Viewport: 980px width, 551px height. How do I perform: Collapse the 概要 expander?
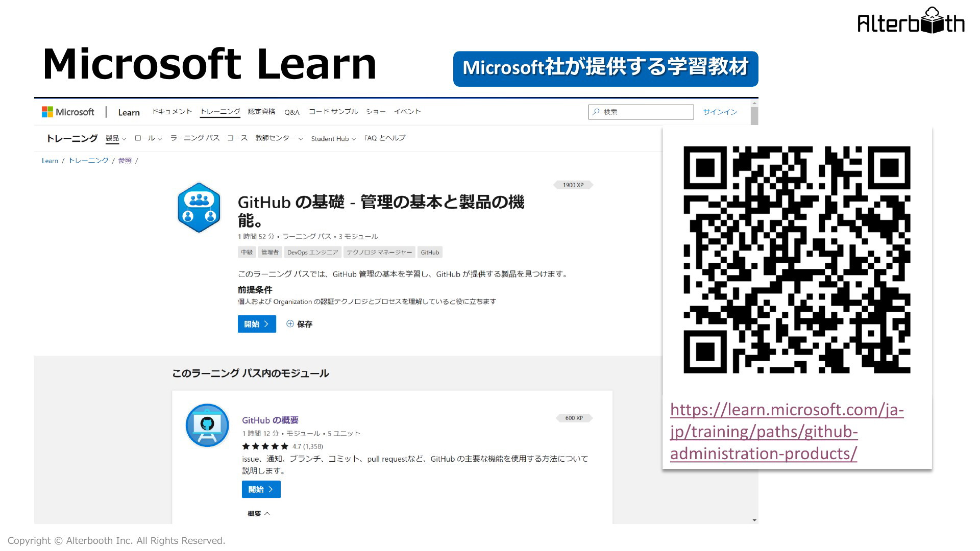[x=259, y=513]
